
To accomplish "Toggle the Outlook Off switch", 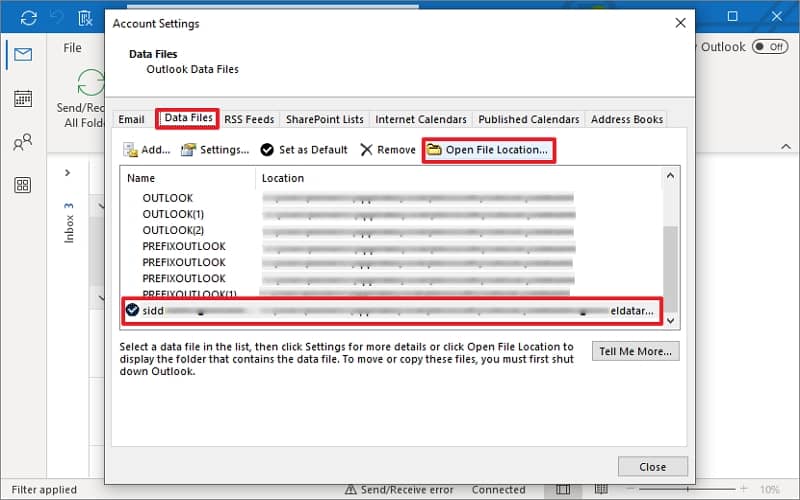I will pos(770,47).
